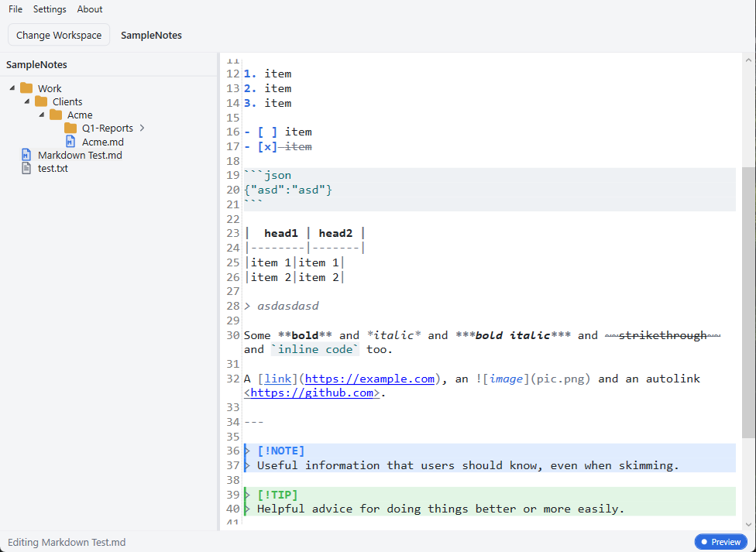Click the scroll up arrow of editor

click(x=748, y=60)
